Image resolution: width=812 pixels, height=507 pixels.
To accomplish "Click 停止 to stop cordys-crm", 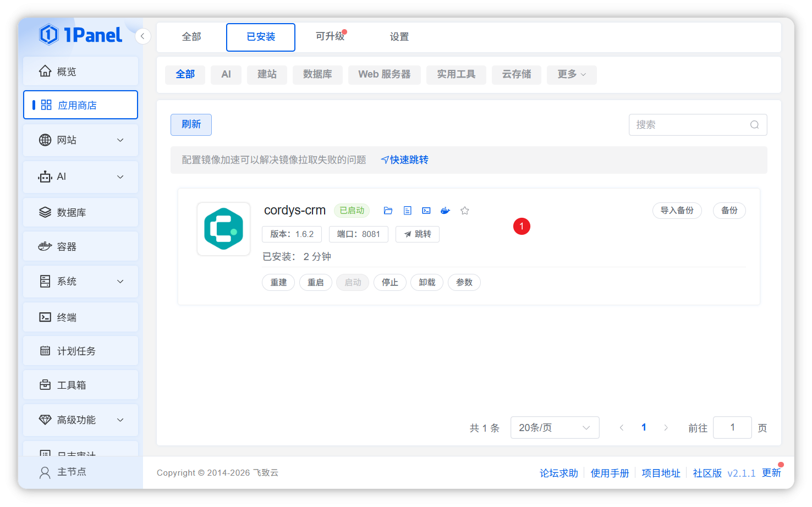I will 390,283.
